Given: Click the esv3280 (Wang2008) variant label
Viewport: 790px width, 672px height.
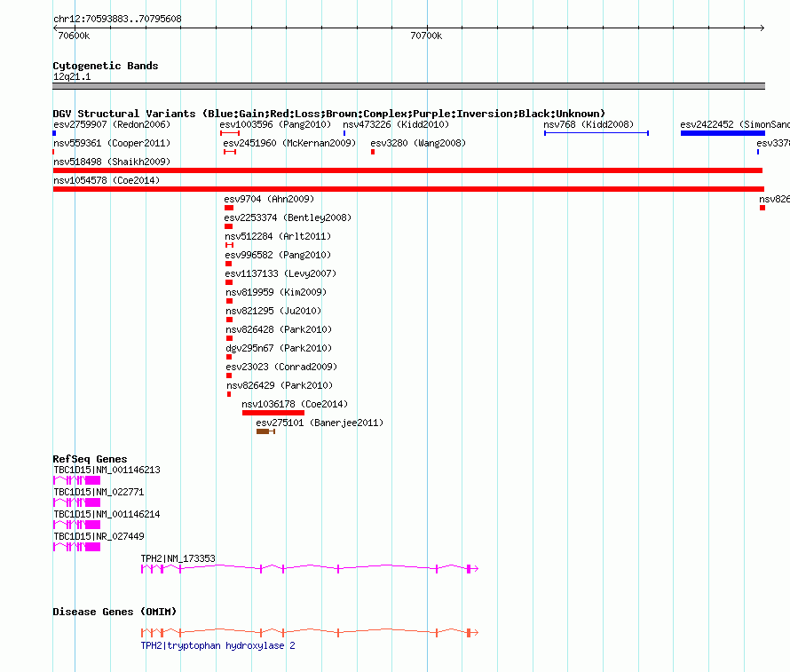Looking at the screenshot, I should [x=418, y=143].
